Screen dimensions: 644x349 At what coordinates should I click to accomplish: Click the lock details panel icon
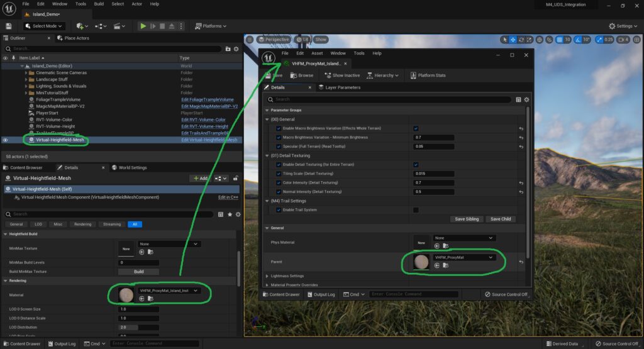click(x=236, y=178)
